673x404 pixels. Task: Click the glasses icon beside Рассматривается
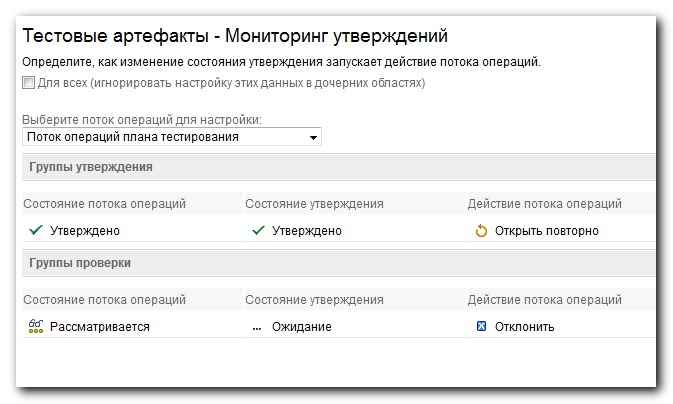click(x=36, y=326)
